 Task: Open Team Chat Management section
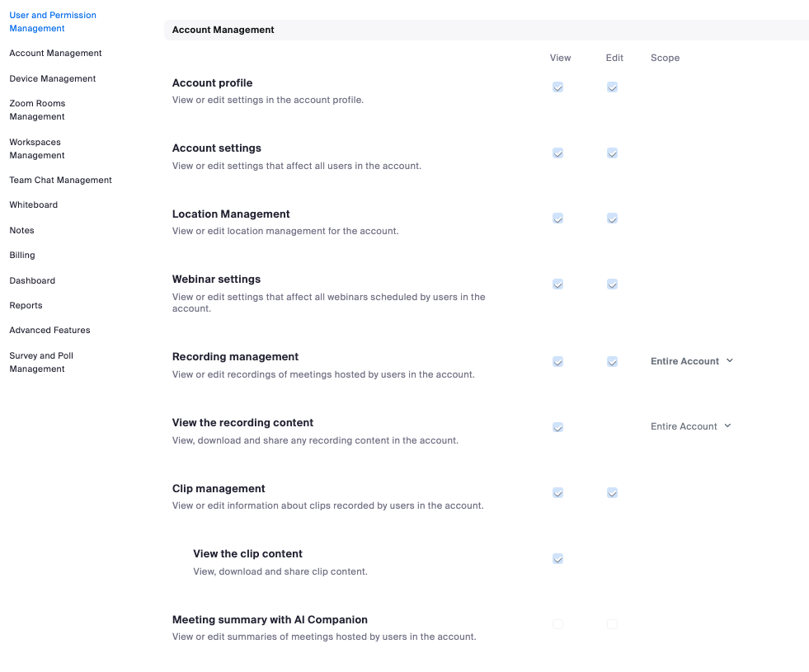click(60, 180)
